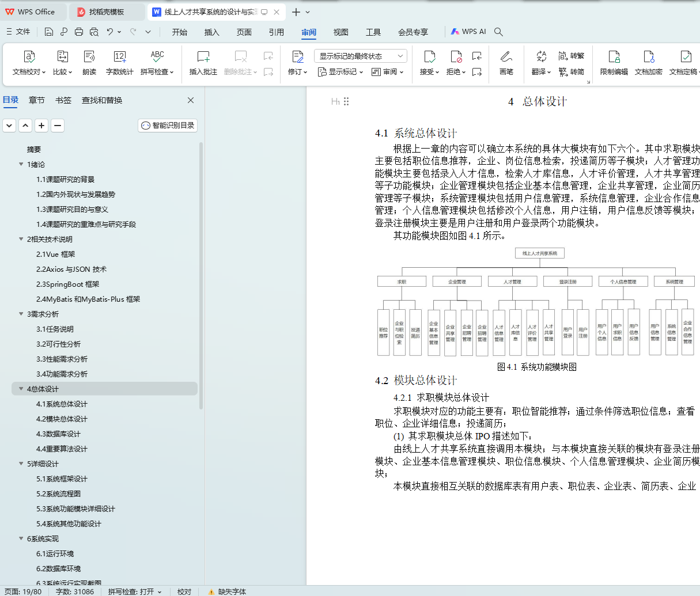Switch to the 引用 ribbon tab

(x=277, y=32)
